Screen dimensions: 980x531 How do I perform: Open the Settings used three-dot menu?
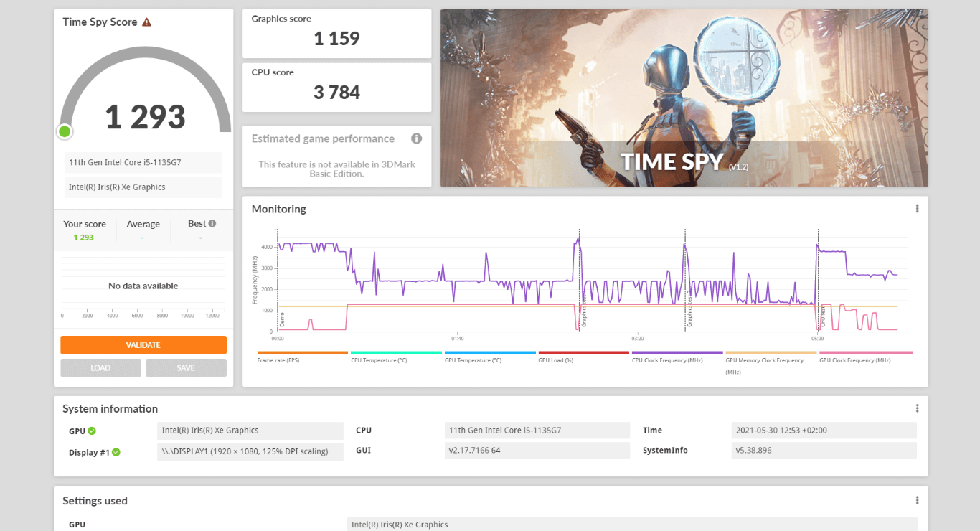(917, 501)
